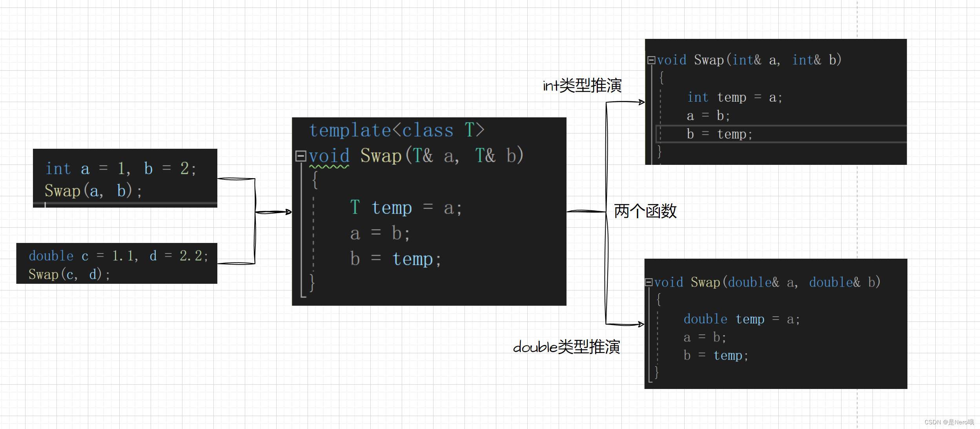The height and width of the screenshot is (429, 980).
Task: Collapse the template void Swap(T& a, T& b) function
Action: click(x=301, y=156)
